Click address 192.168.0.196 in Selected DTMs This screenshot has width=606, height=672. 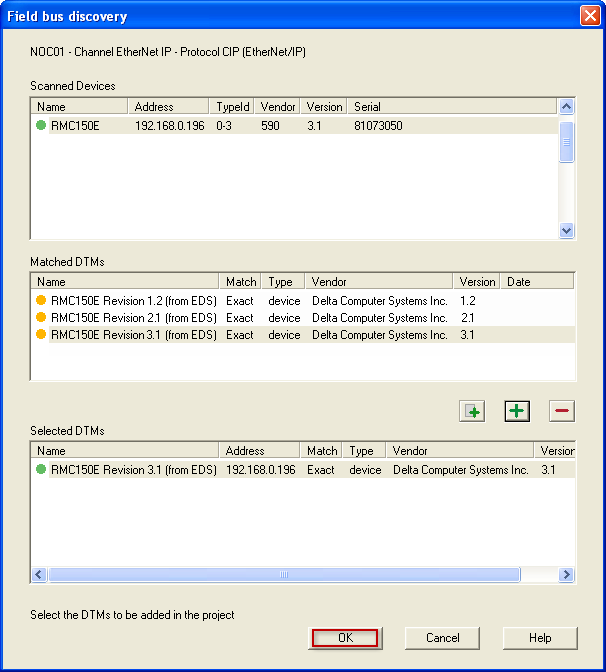point(261,470)
